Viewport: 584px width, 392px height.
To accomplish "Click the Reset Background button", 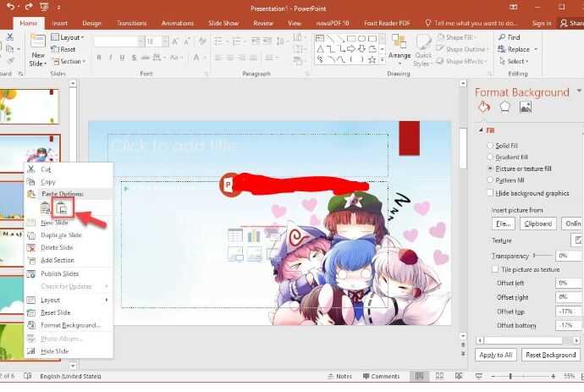I will [x=551, y=355].
